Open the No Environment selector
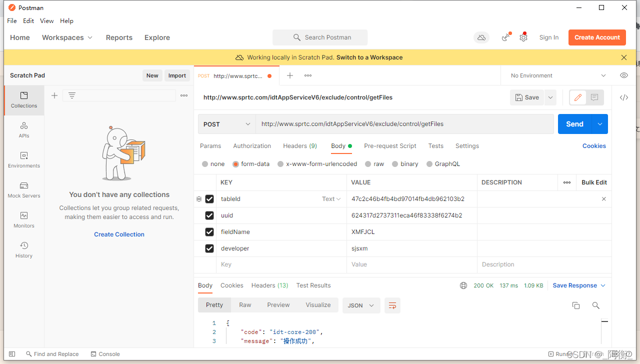Image resolution: width=640 pixels, height=364 pixels. click(558, 75)
